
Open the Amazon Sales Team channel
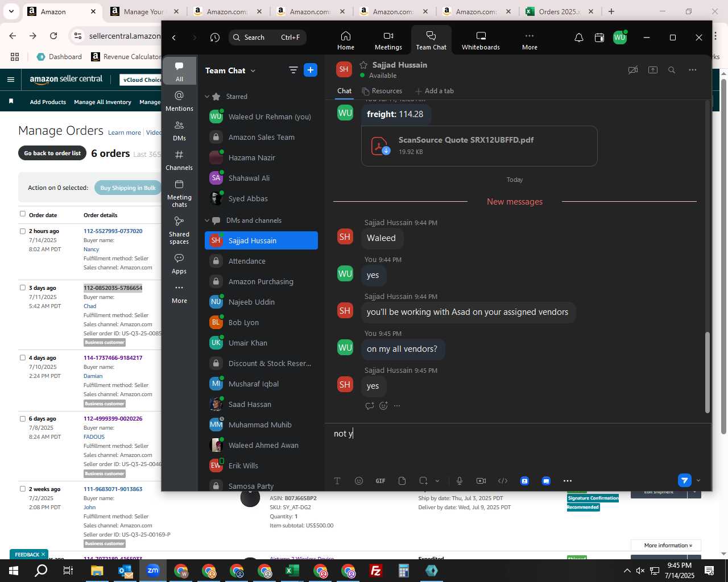(x=261, y=137)
